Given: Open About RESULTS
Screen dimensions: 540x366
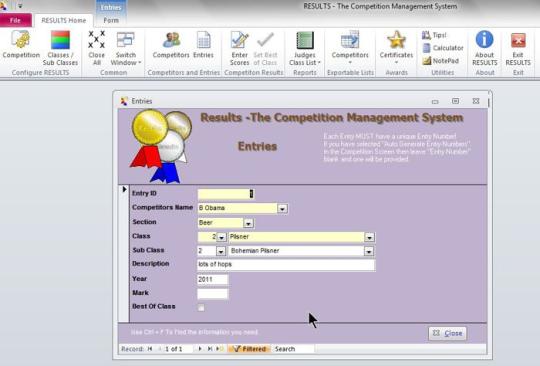Looking at the screenshot, I should click(485, 48).
